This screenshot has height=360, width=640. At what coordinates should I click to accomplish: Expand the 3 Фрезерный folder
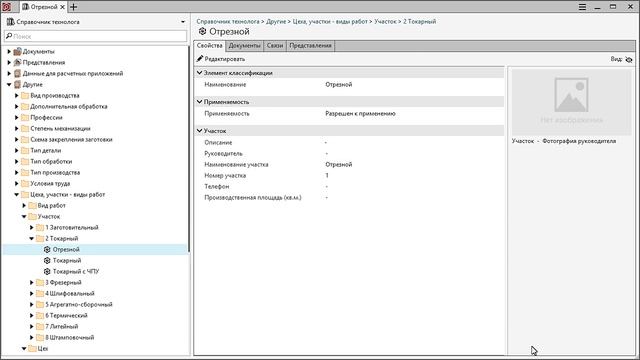click(x=32, y=282)
